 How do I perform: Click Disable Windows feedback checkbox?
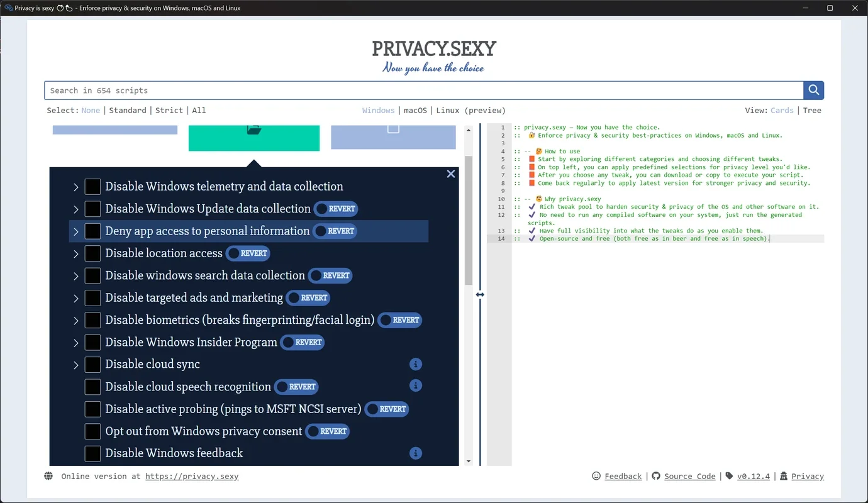click(x=92, y=453)
